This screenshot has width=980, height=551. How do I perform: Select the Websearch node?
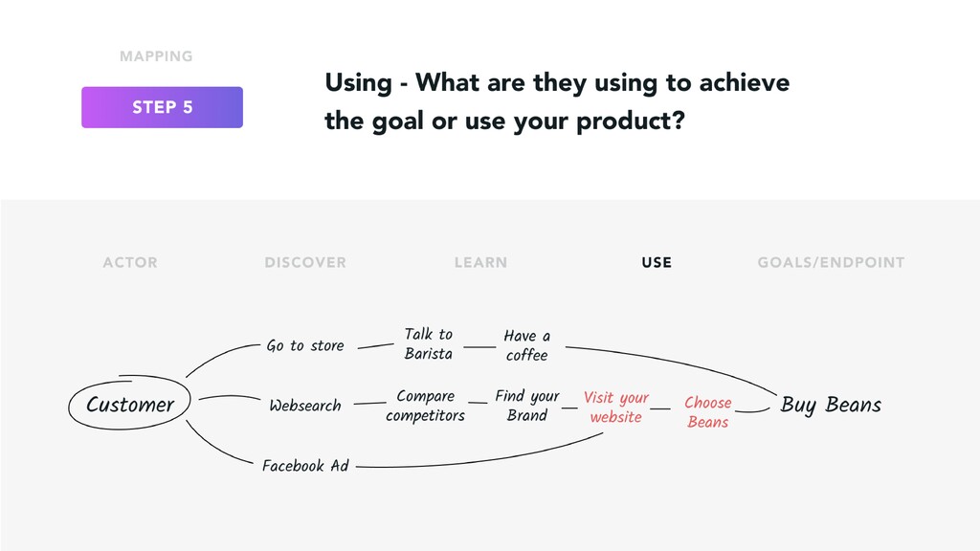[305, 406]
